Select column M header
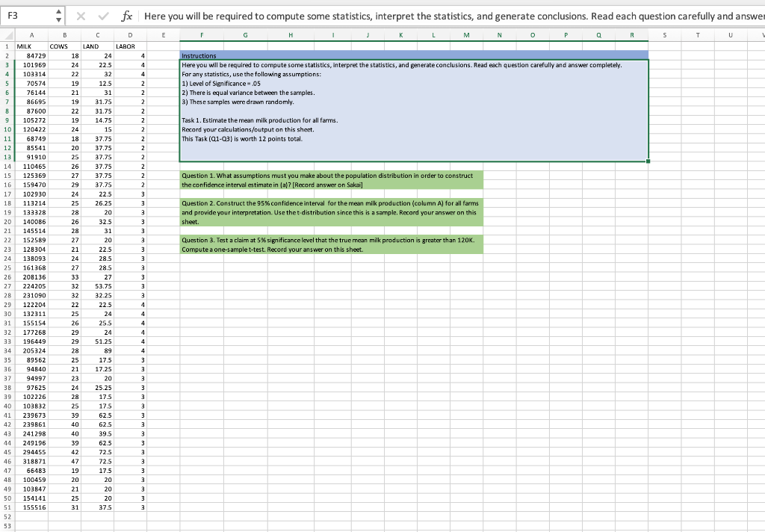This screenshot has width=765, height=532. click(466, 35)
